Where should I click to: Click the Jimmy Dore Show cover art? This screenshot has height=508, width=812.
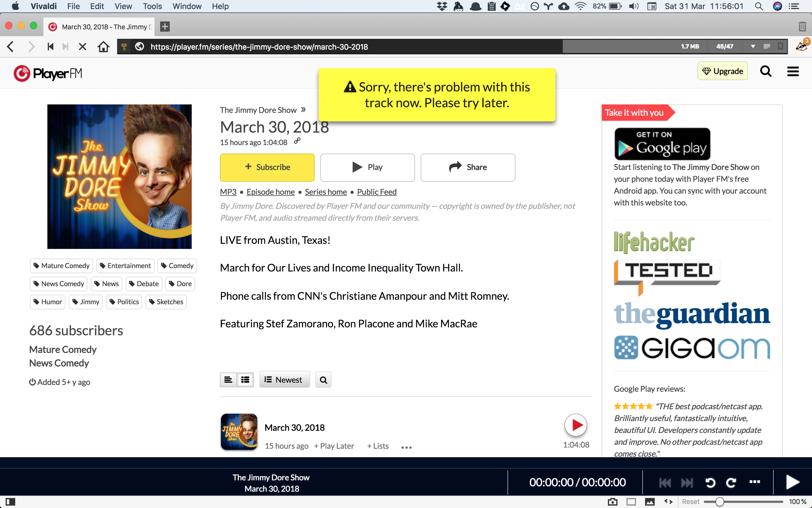tap(120, 177)
